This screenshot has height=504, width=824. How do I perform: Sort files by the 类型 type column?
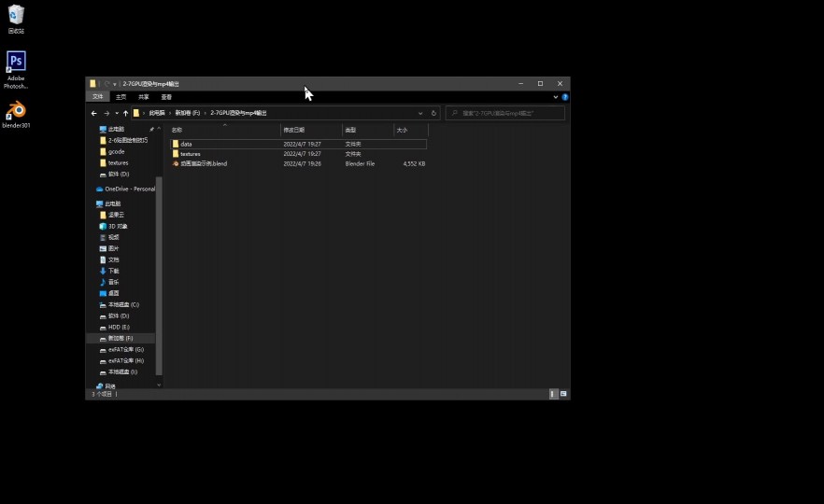pyautogui.click(x=350, y=131)
